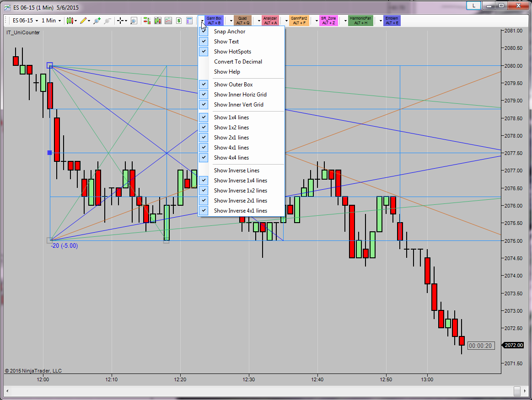Screen dimensions: 532x400
Task: Toggle Snap Anchor option
Action: pos(241,32)
